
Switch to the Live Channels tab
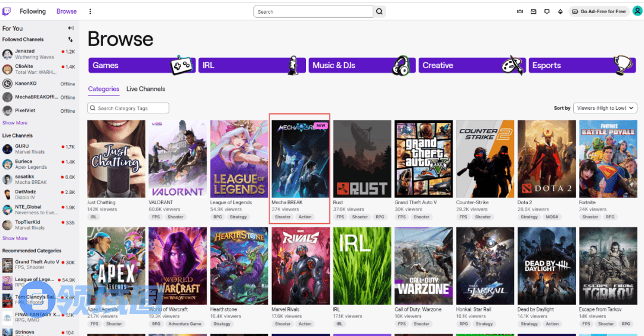(x=145, y=89)
